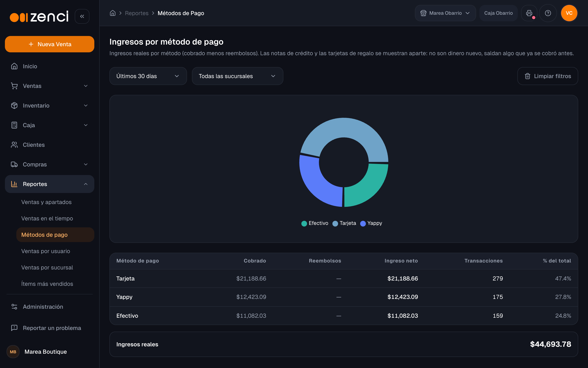Open the printer status icon
This screenshot has width=588, height=368.
pos(529,13)
